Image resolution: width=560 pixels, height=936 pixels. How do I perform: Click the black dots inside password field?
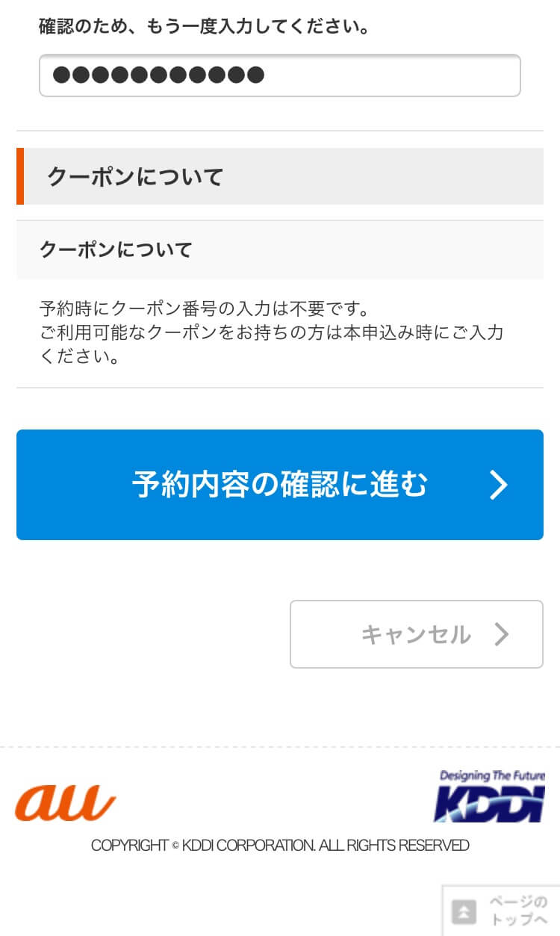tap(158, 75)
